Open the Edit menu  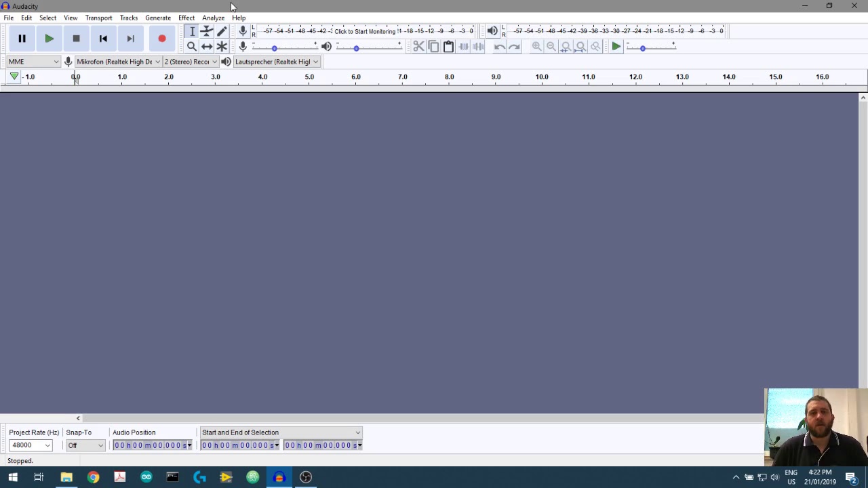tap(26, 18)
